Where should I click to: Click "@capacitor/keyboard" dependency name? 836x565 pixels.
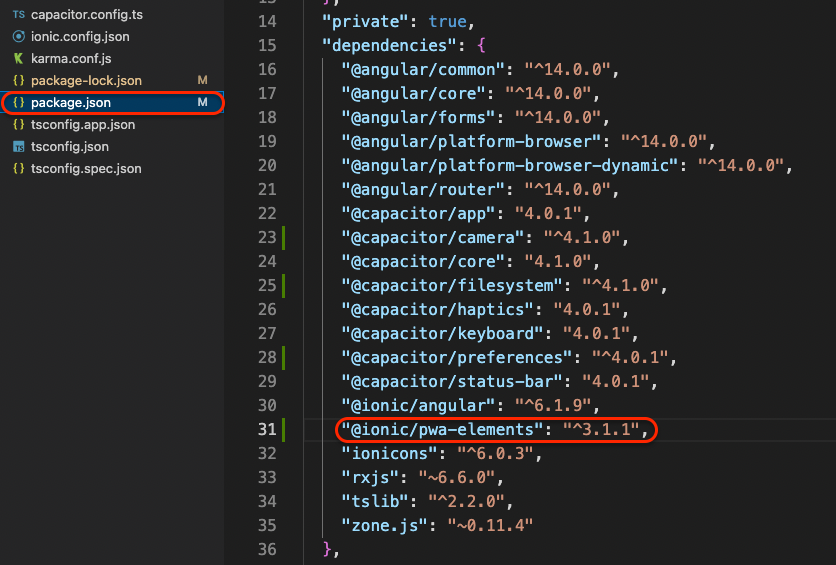coord(443,333)
